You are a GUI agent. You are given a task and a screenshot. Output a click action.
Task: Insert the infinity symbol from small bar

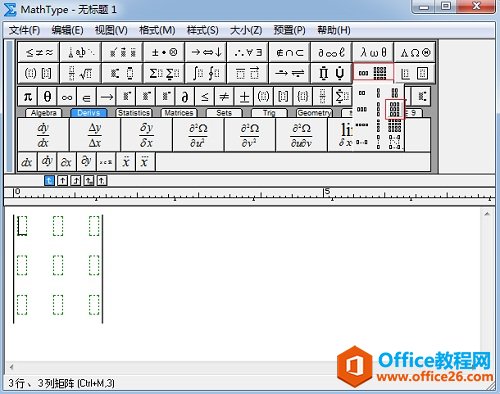[x=67, y=97]
